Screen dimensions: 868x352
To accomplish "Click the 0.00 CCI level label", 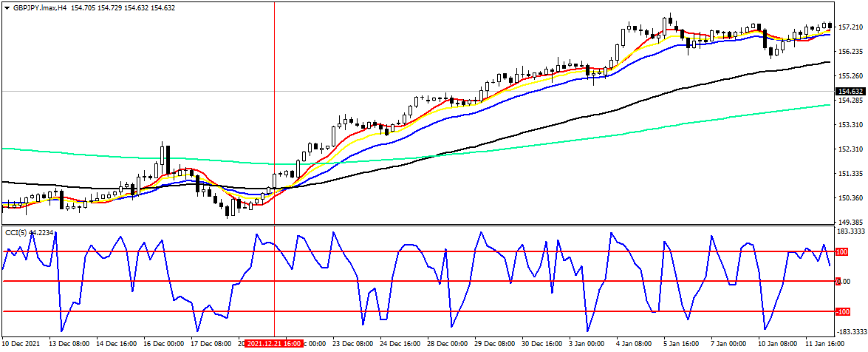I will [843, 282].
